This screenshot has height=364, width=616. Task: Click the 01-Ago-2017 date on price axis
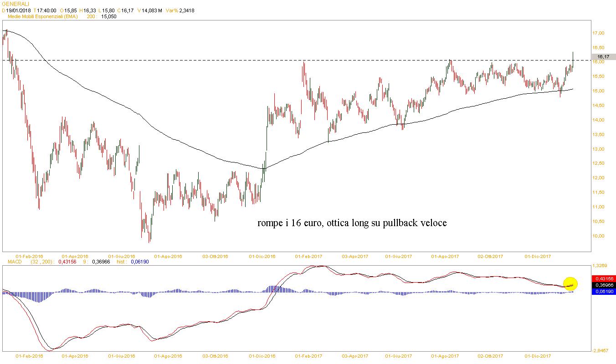[x=445, y=256]
